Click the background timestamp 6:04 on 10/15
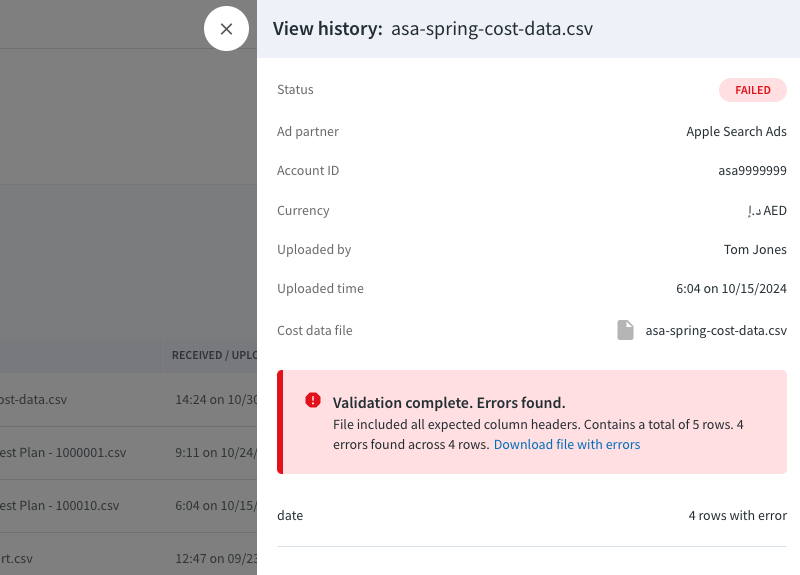This screenshot has width=800, height=575. [216, 506]
